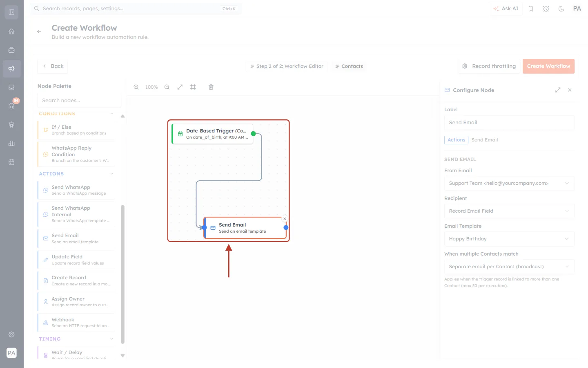Open the Email Template dropdown

point(509,239)
